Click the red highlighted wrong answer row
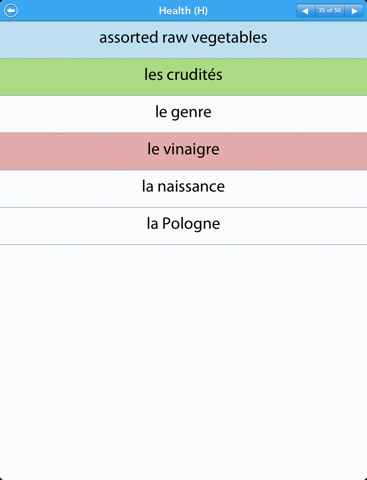 click(x=183, y=151)
